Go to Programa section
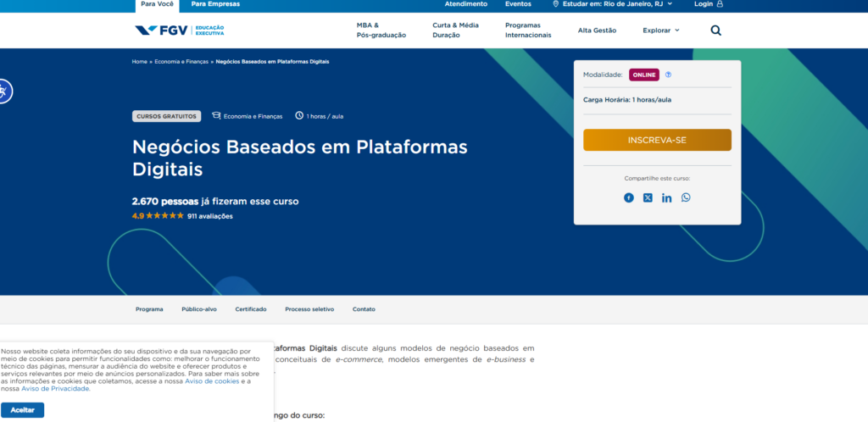This screenshot has height=422, width=868. pyautogui.click(x=149, y=309)
